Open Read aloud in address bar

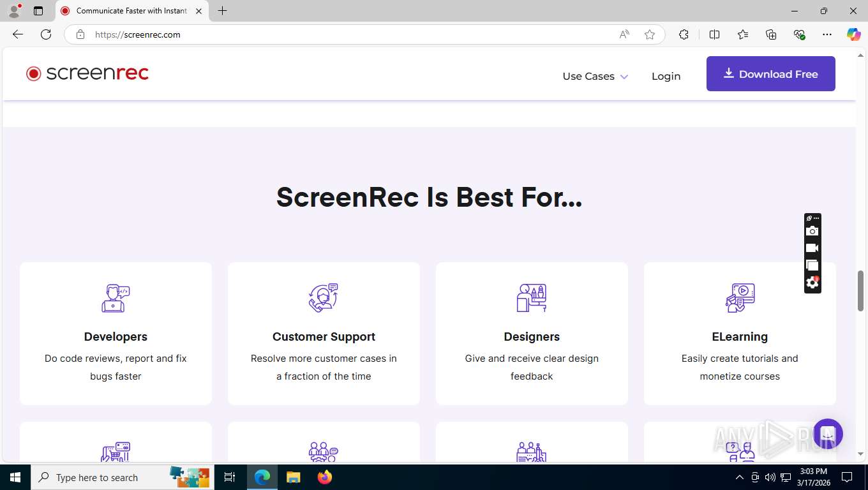coord(624,34)
